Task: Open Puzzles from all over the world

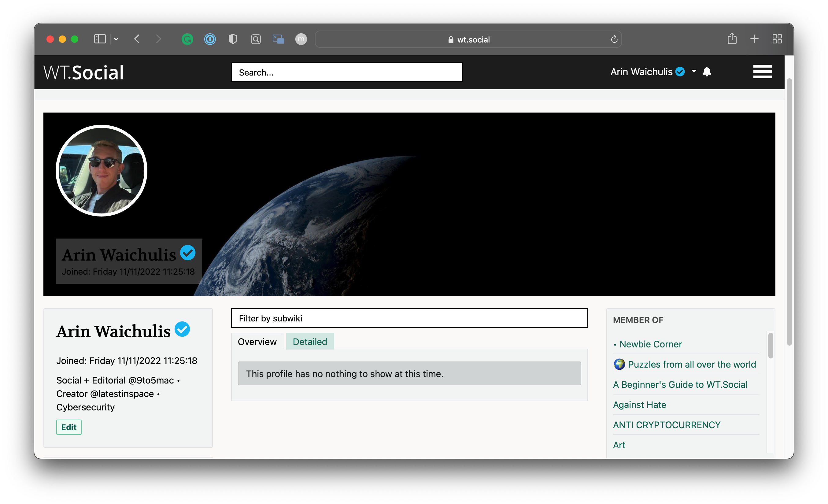Action: tap(692, 364)
